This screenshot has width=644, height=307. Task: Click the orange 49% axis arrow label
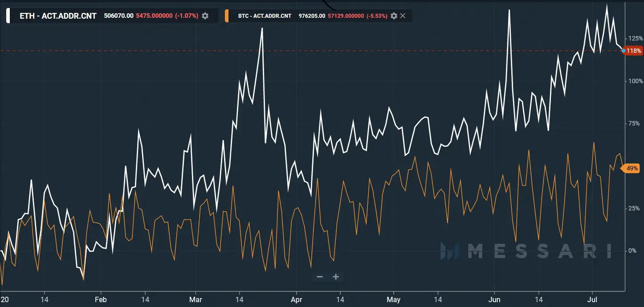click(633, 168)
